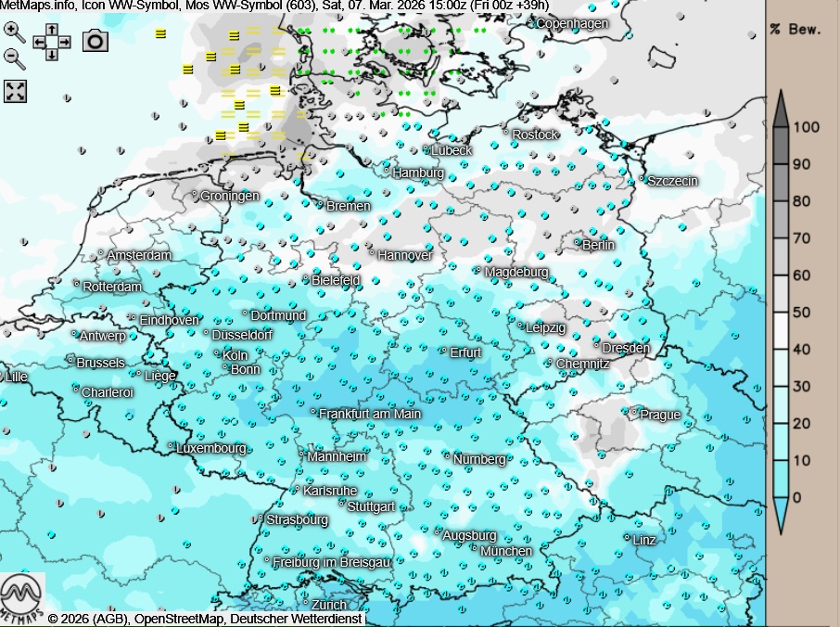Image resolution: width=840 pixels, height=627 pixels.
Task: Pan the map left
Action: (x=39, y=42)
